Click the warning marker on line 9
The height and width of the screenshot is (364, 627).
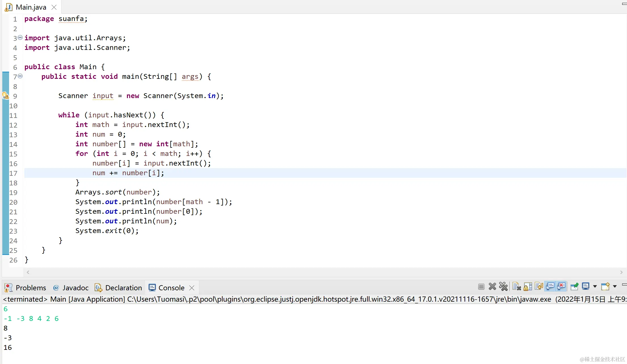click(x=6, y=96)
